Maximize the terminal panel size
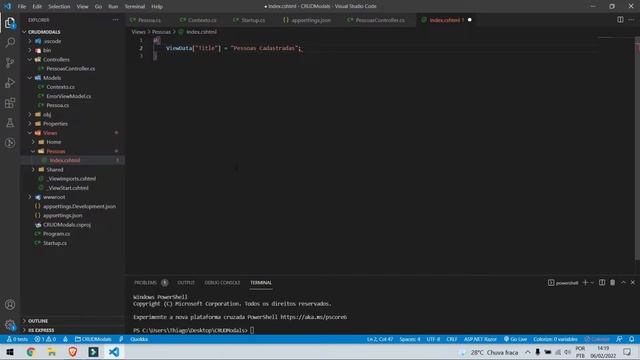640x360 pixels. tap(623, 282)
